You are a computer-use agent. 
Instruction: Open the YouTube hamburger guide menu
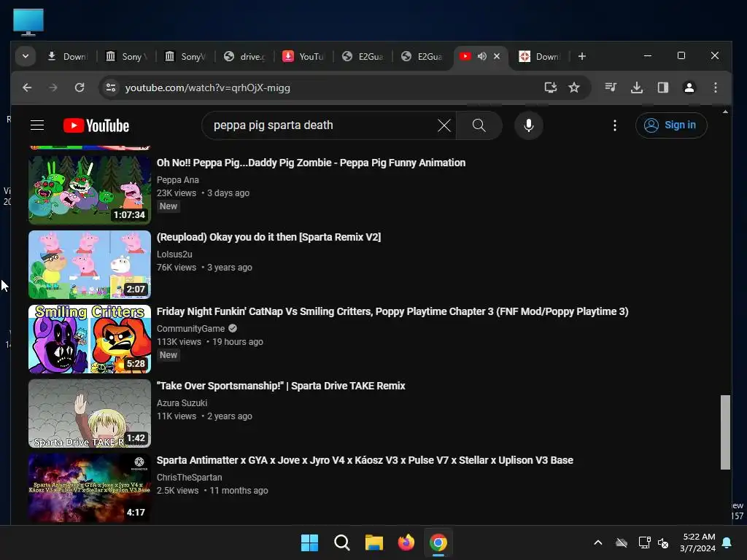37,125
